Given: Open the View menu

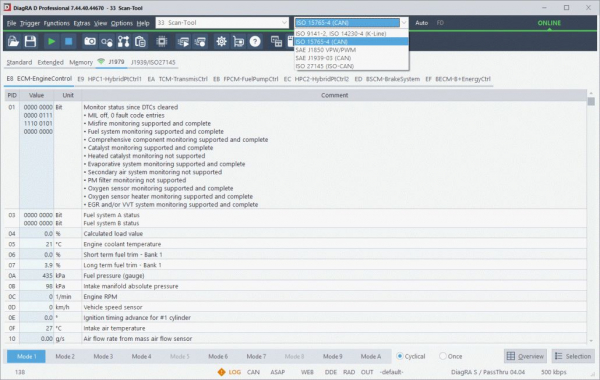Looking at the screenshot, I should coord(101,23).
